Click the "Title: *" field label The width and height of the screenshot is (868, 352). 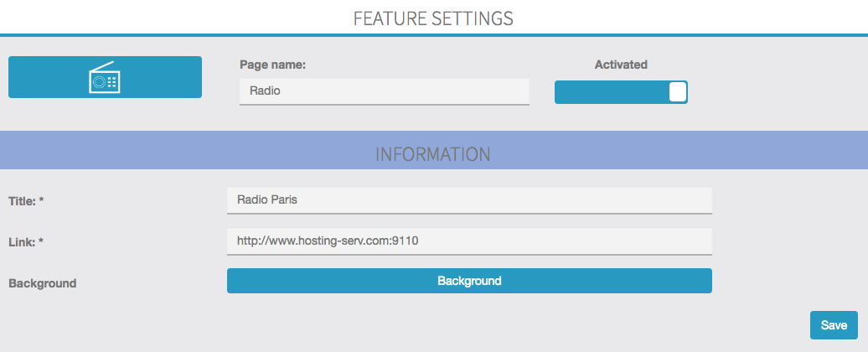tap(26, 201)
